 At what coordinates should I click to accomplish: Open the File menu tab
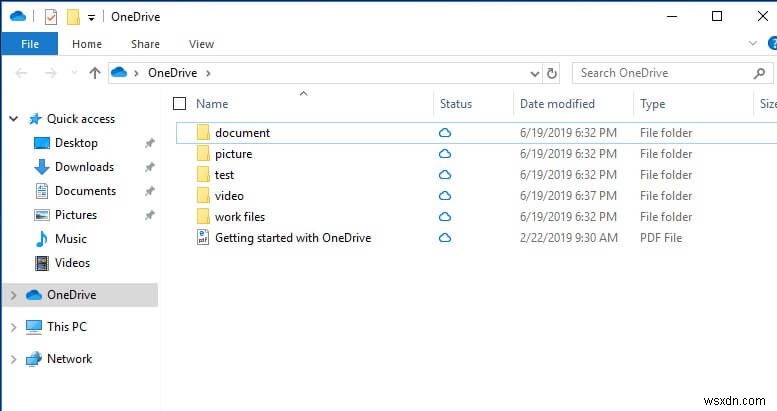coord(29,44)
